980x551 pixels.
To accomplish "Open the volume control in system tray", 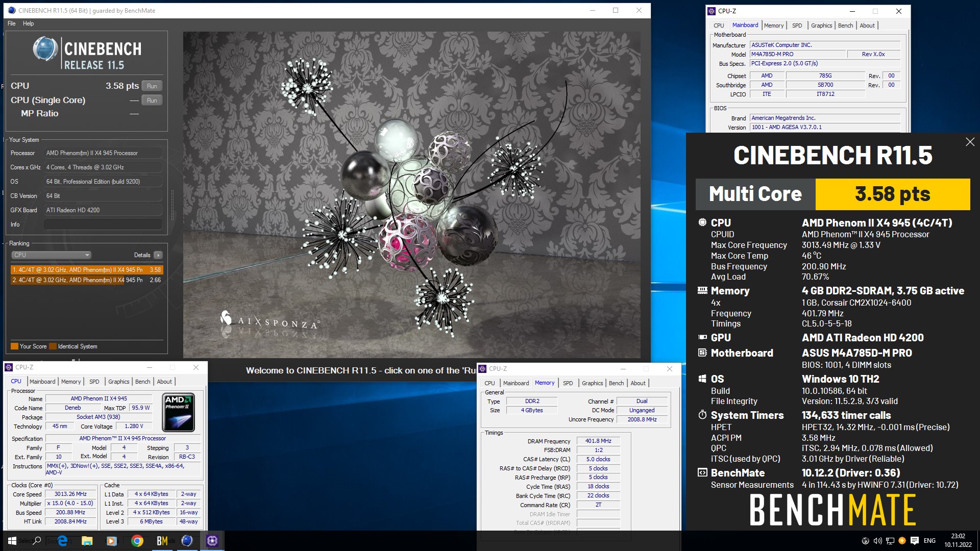I will [877, 541].
